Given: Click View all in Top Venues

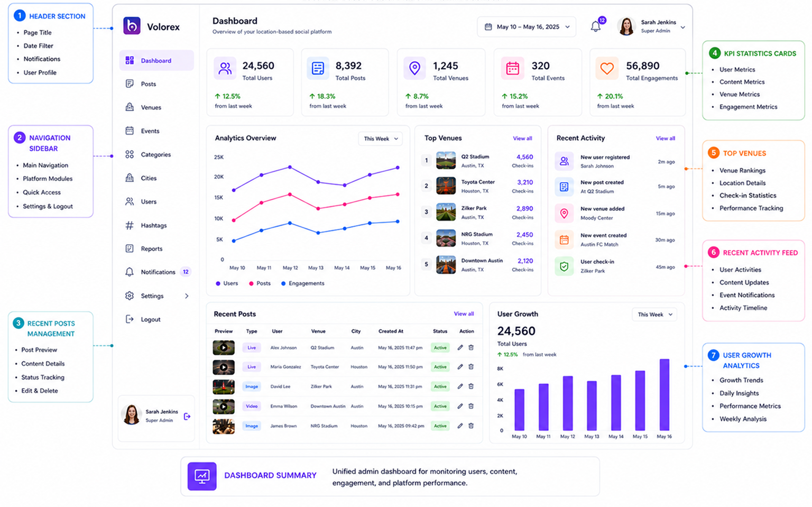Looking at the screenshot, I should [x=522, y=139].
